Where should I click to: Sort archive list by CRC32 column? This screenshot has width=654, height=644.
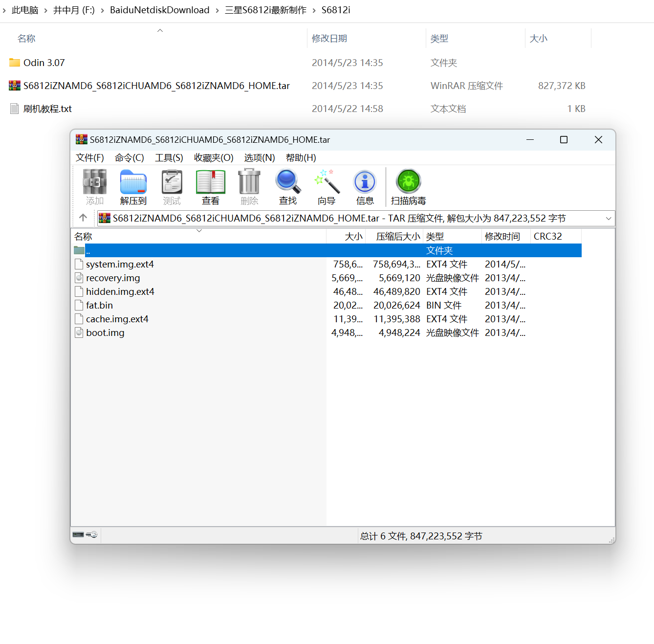(x=556, y=237)
